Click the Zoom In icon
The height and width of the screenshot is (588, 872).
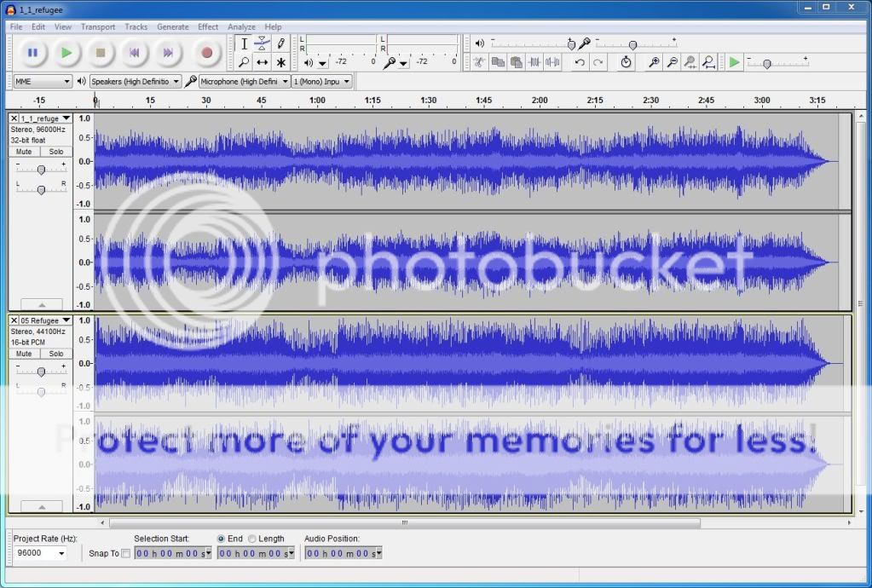click(653, 62)
